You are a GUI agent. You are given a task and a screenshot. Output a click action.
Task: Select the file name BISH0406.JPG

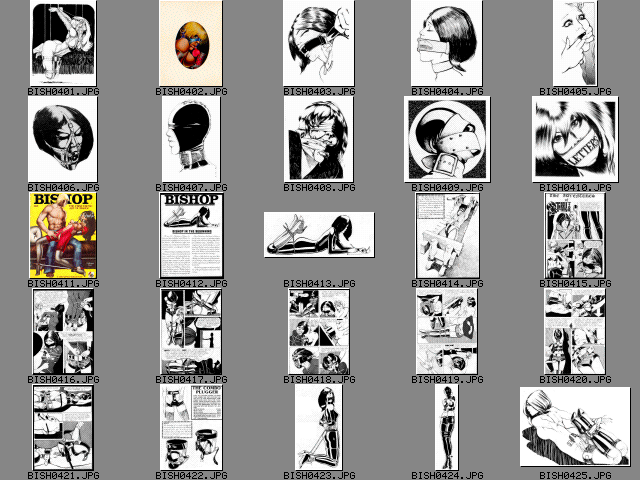(x=63, y=187)
